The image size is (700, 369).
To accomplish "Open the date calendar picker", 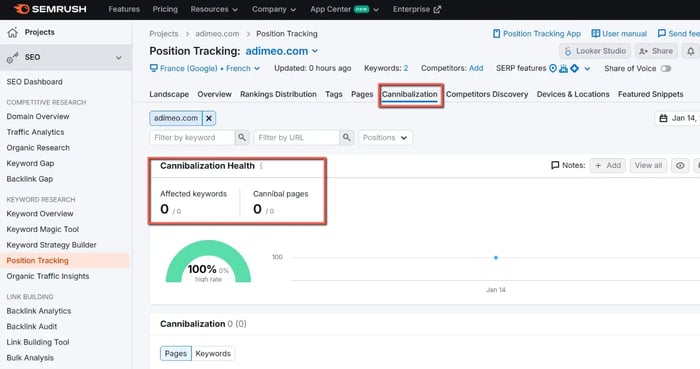I will click(x=663, y=118).
